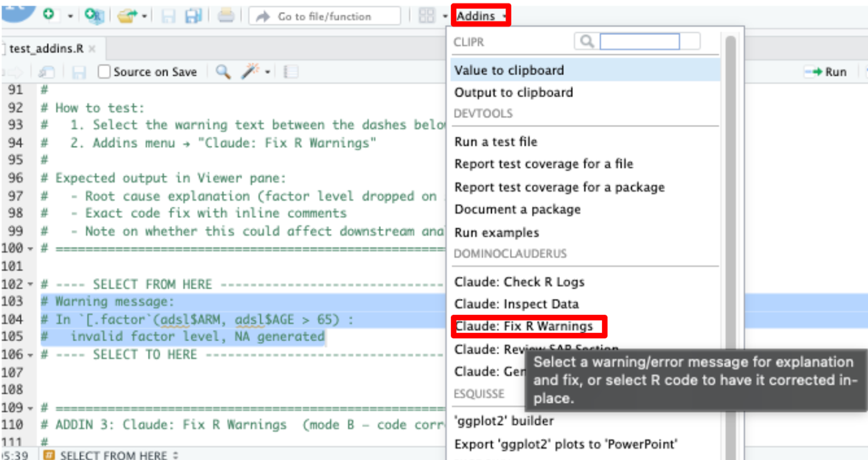Image resolution: width=868 pixels, height=460 pixels.
Task: Click the Run button
Action: 826,72
